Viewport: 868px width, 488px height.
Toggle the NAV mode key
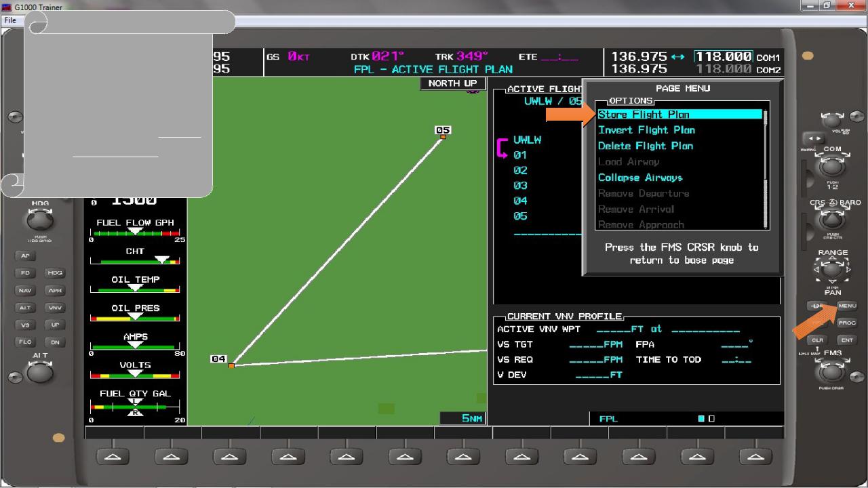(x=24, y=291)
